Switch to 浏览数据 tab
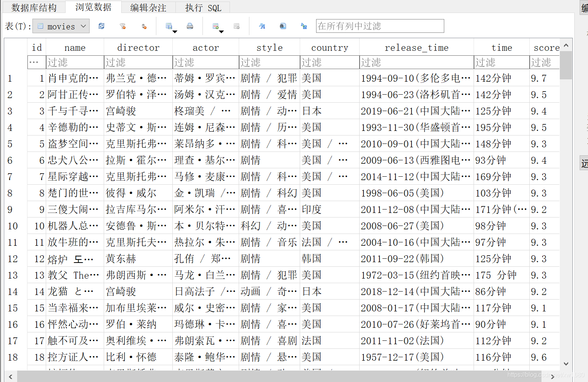Screen dimensions: 588x382 coord(93,7)
